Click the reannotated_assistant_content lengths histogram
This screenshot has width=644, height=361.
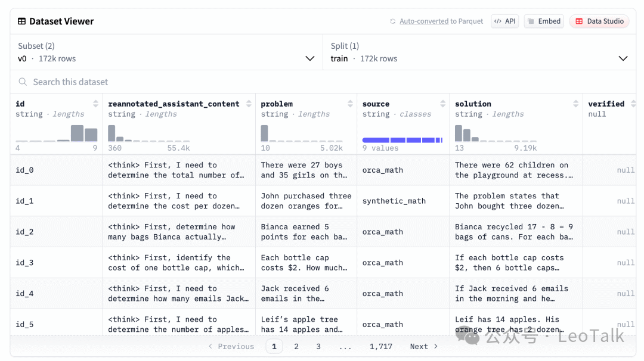pos(148,133)
